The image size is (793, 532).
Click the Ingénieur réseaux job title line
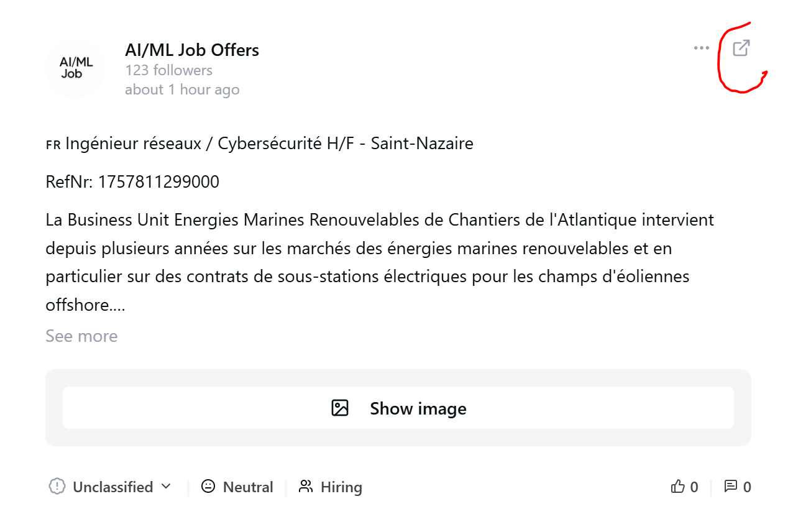[260, 144]
